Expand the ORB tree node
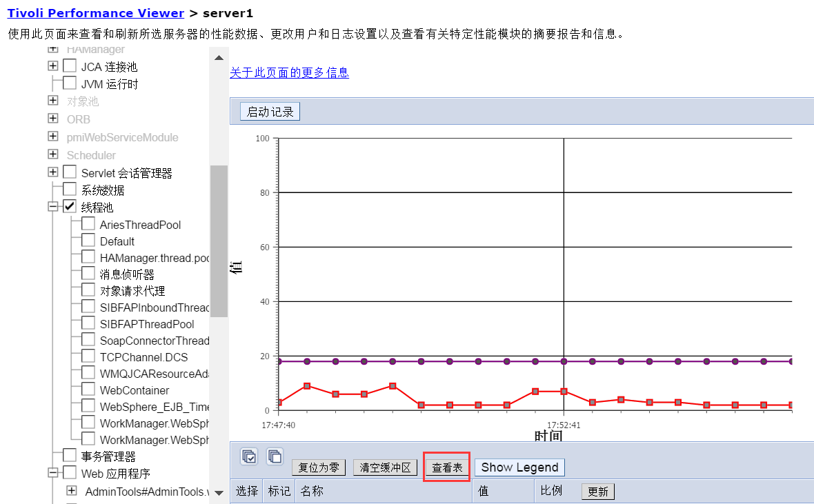Viewport: 814px width, 504px height. (x=53, y=119)
